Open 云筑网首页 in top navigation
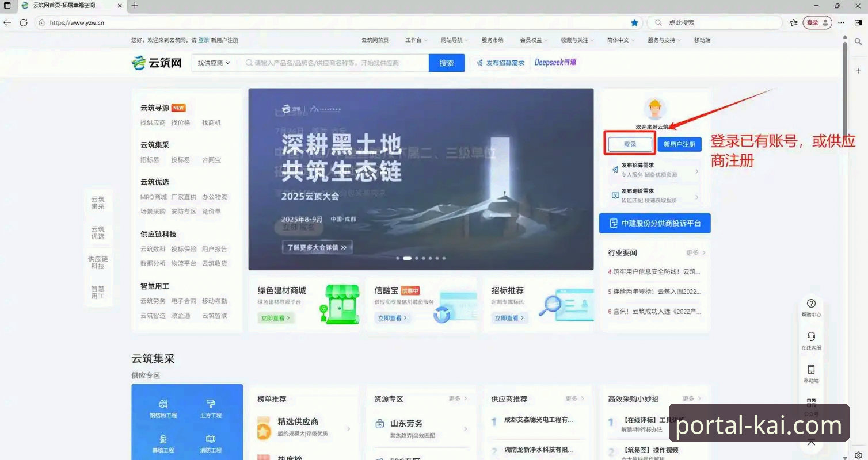 375,40
